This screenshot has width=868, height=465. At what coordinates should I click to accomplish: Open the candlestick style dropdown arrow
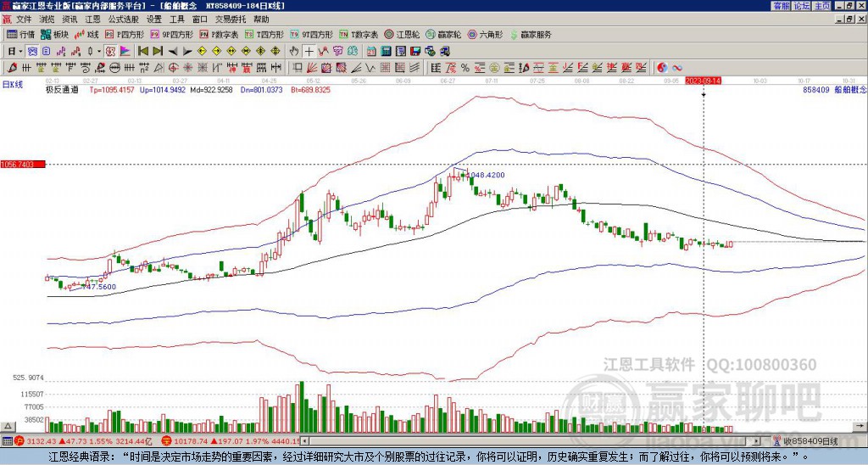click(x=99, y=52)
